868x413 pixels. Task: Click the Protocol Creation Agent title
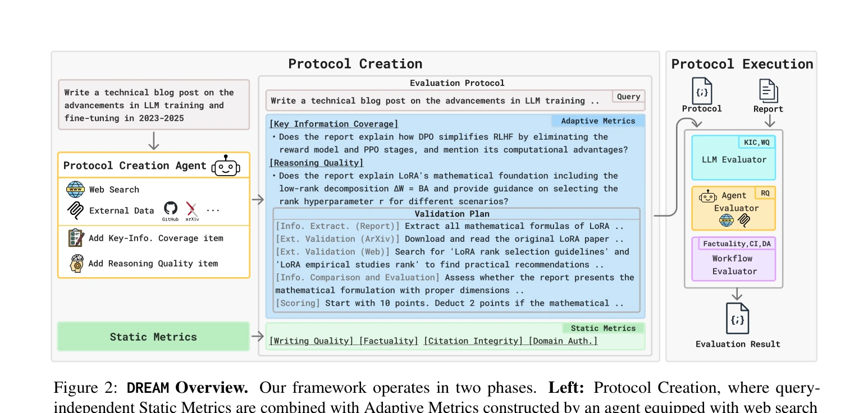pyautogui.click(x=135, y=166)
